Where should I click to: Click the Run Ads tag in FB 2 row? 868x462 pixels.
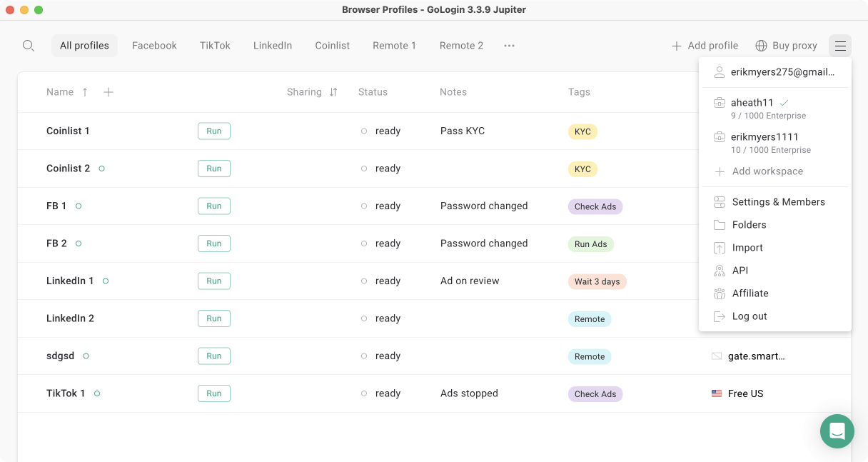click(591, 244)
